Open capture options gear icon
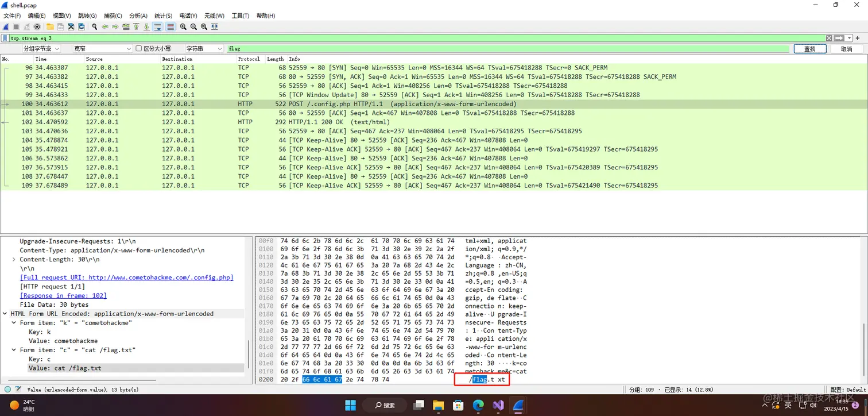The height and width of the screenshot is (416, 868). click(37, 26)
